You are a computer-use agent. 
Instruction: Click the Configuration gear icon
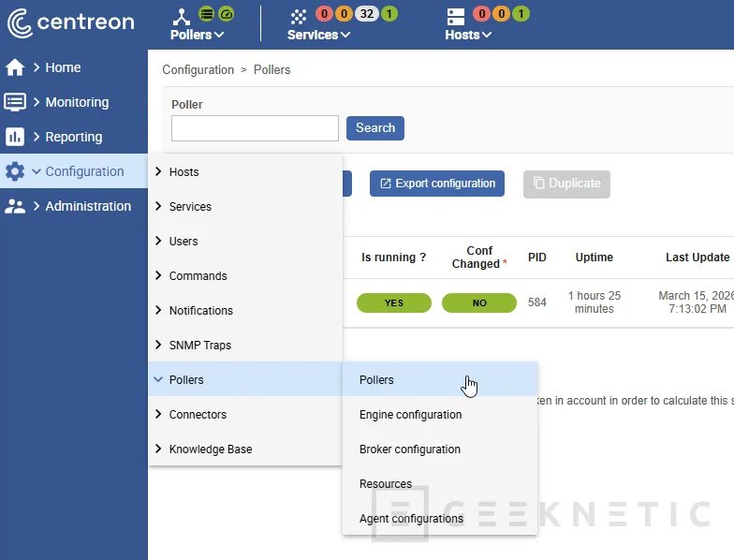[x=15, y=171]
